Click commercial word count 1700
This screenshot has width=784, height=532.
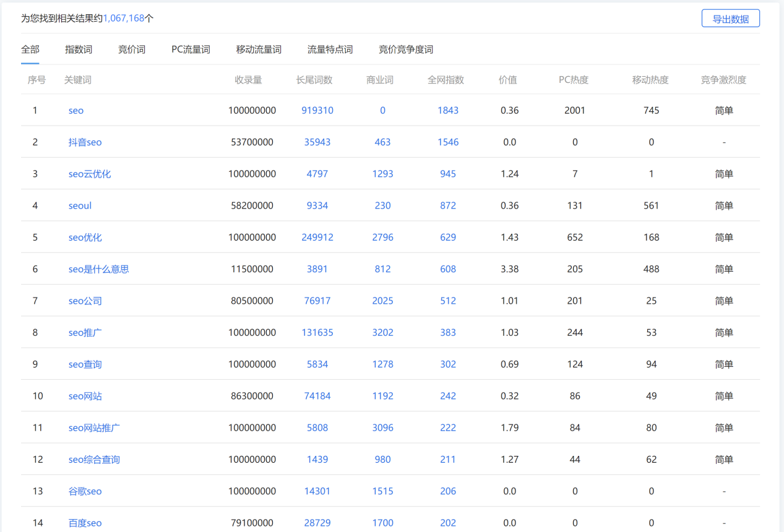[x=382, y=523]
